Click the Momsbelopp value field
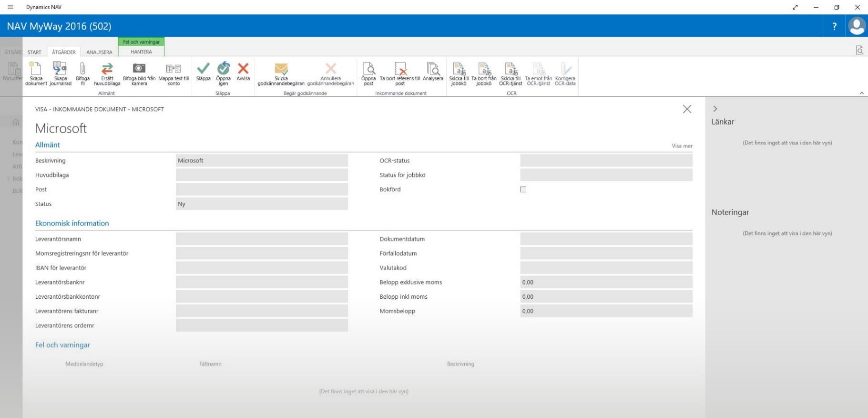The height and width of the screenshot is (418, 868). tap(606, 311)
